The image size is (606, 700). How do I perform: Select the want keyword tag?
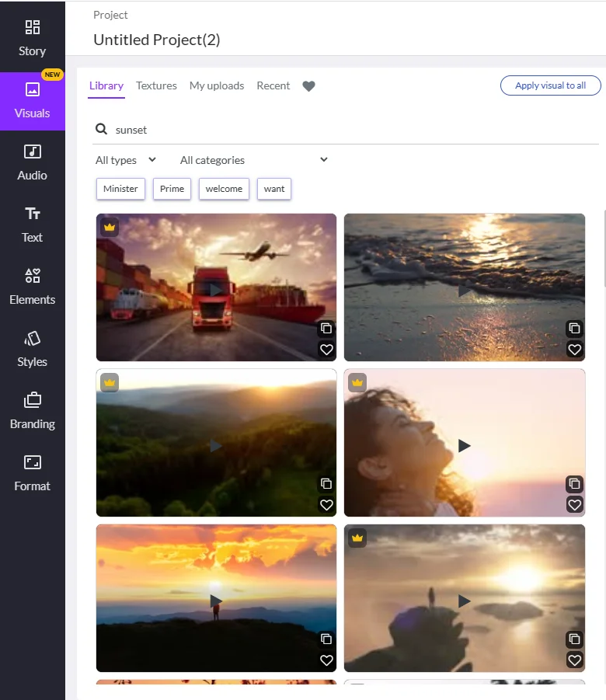click(x=274, y=189)
